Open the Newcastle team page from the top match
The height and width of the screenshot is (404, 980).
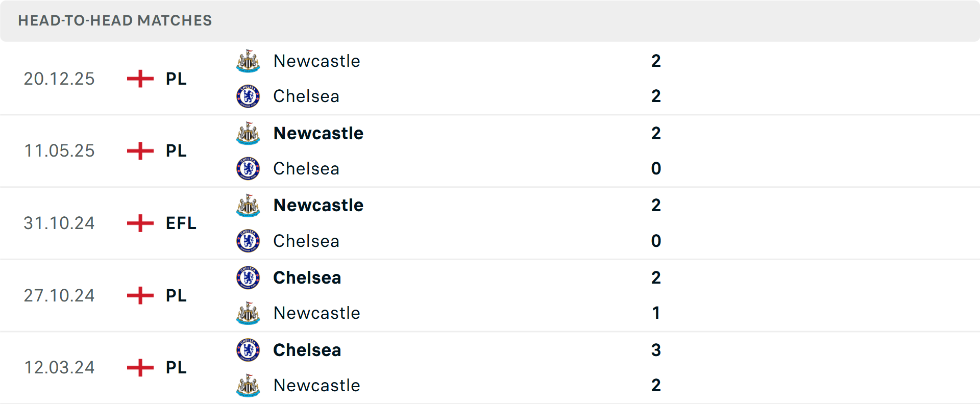(x=316, y=61)
